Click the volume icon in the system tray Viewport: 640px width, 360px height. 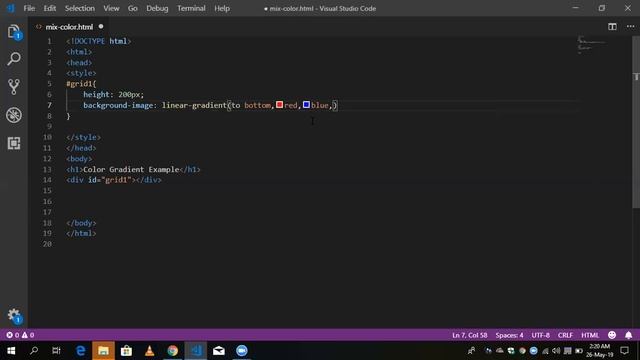pyautogui.click(x=556, y=351)
